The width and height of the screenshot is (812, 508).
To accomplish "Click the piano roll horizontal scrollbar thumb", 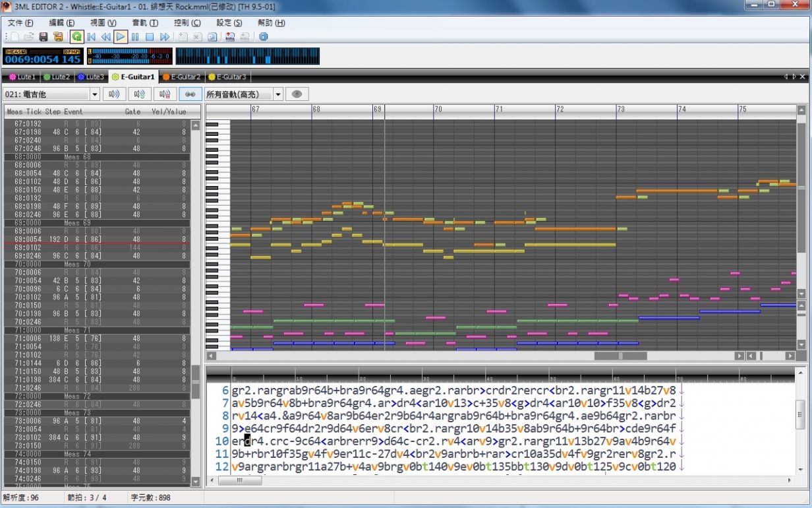I will click(619, 356).
